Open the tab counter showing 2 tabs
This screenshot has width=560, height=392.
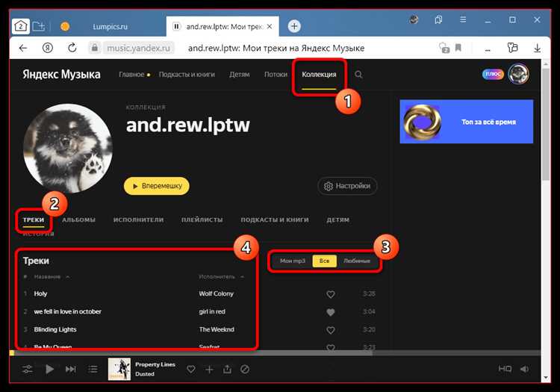(x=21, y=26)
